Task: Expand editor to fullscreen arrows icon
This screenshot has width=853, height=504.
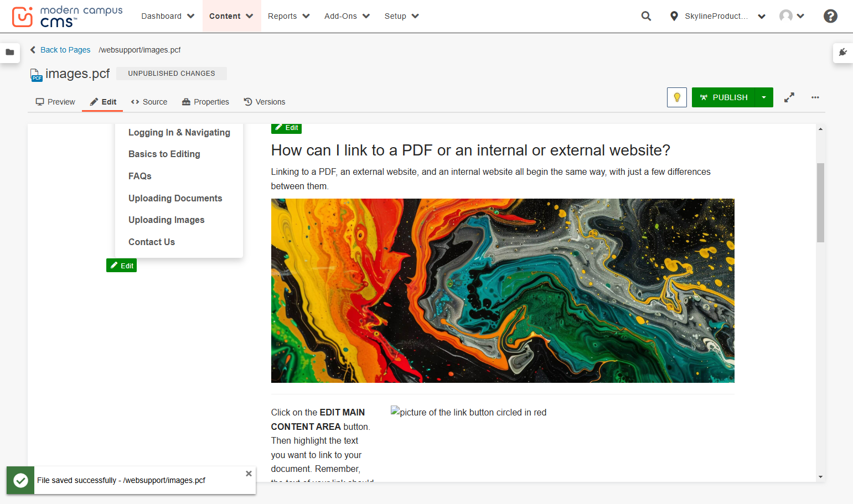Action: (789, 97)
